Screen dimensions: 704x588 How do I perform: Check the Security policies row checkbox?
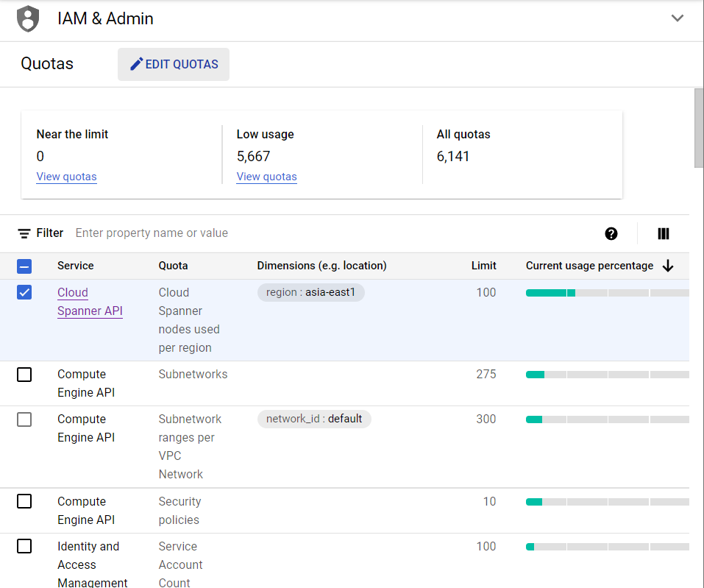tap(24, 501)
